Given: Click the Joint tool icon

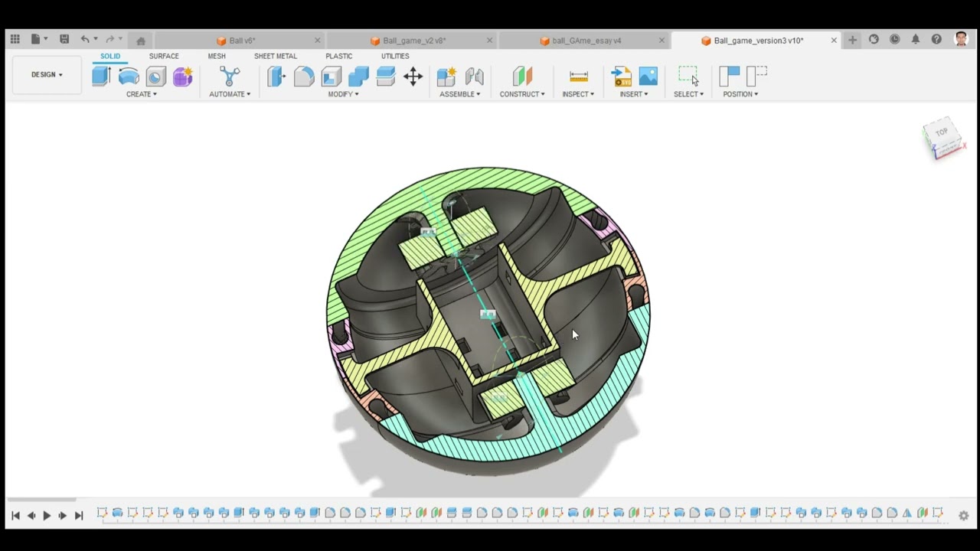Looking at the screenshot, I should pyautogui.click(x=474, y=76).
